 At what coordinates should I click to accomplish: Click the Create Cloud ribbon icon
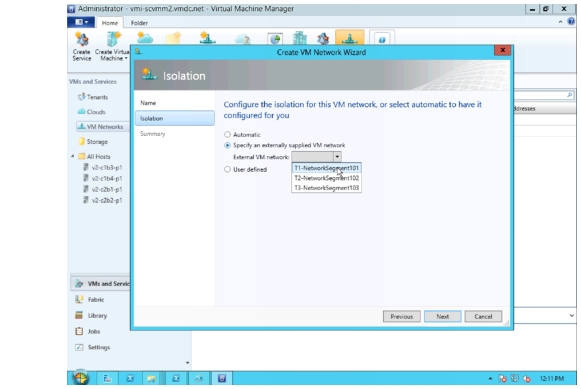[145, 38]
